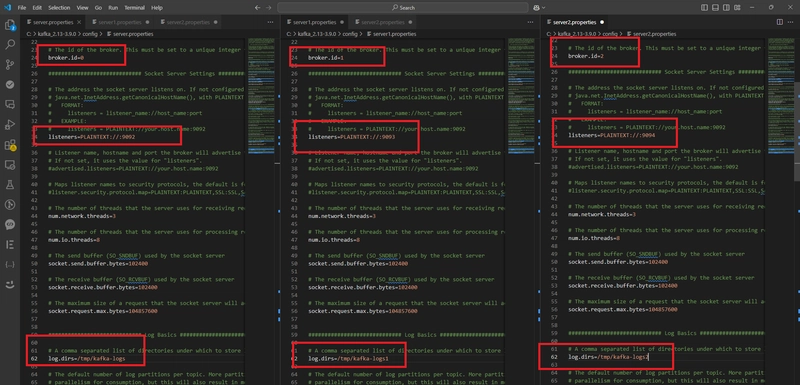This screenshot has width=800, height=385.
Task: Click the VS Code logo in title bar
Action: (7, 8)
